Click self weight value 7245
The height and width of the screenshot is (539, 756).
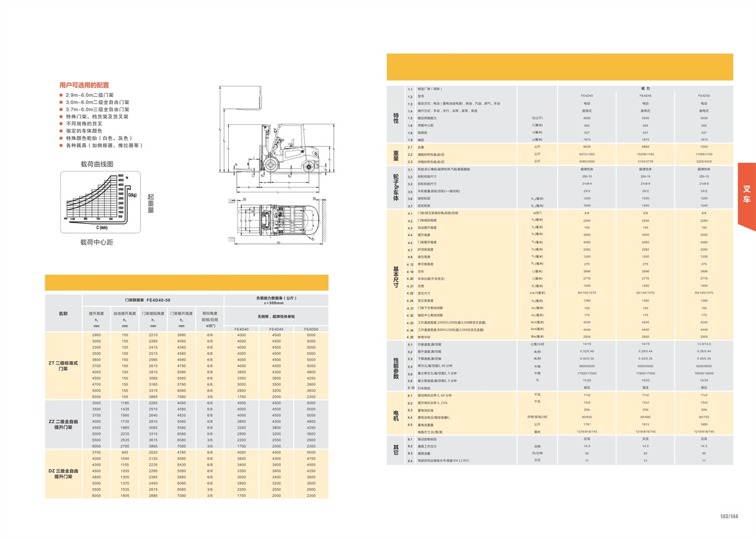(704, 147)
